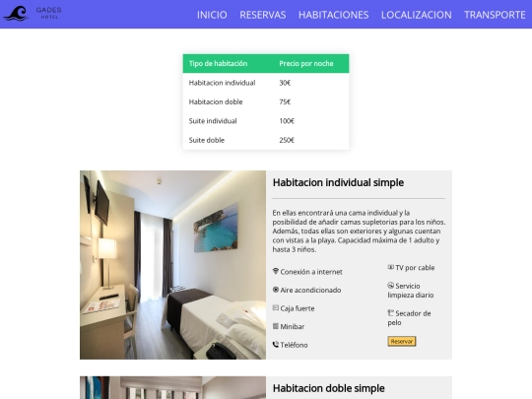The height and width of the screenshot is (399, 532).
Task: Go to the RESERVAS page
Action: (263, 15)
